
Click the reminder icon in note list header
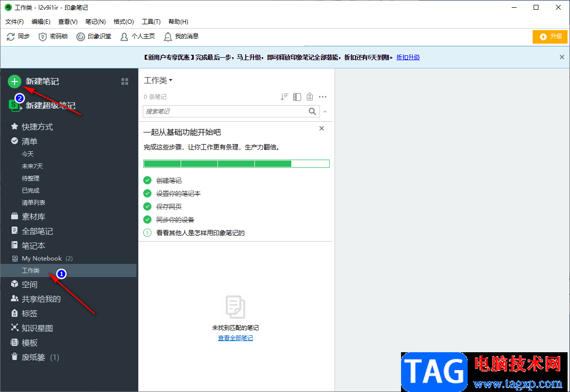coord(309,97)
